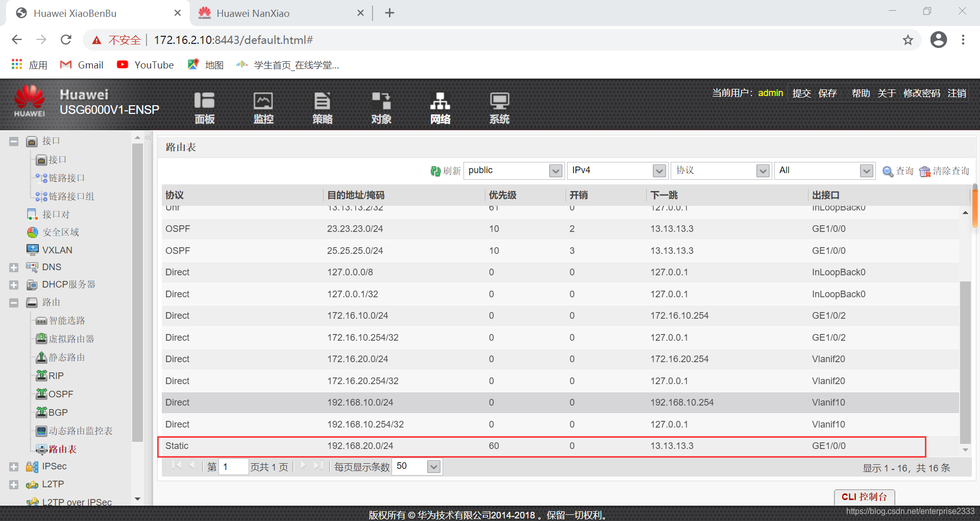Select 接口对 in the sidebar
The width and height of the screenshot is (980, 521).
[x=56, y=215]
